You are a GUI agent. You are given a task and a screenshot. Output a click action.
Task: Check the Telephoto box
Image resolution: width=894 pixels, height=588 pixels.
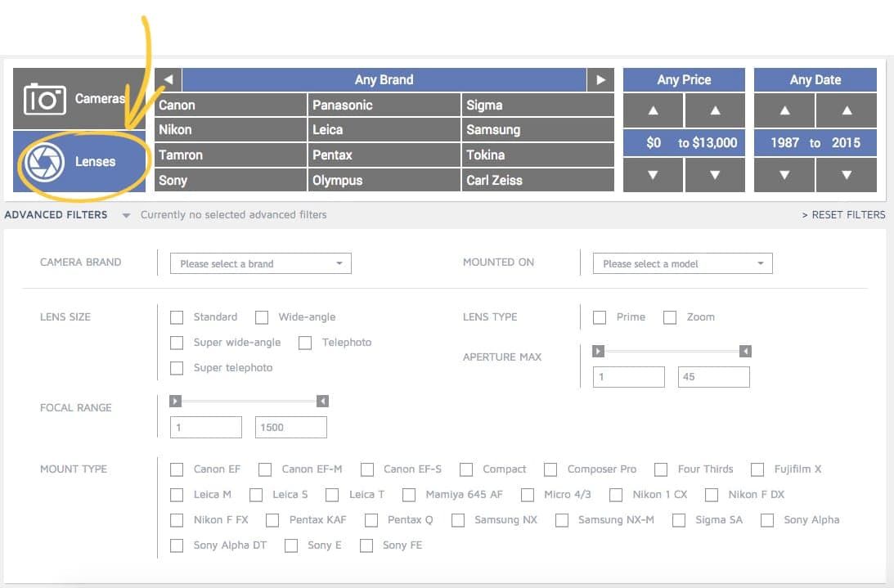pos(305,343)
